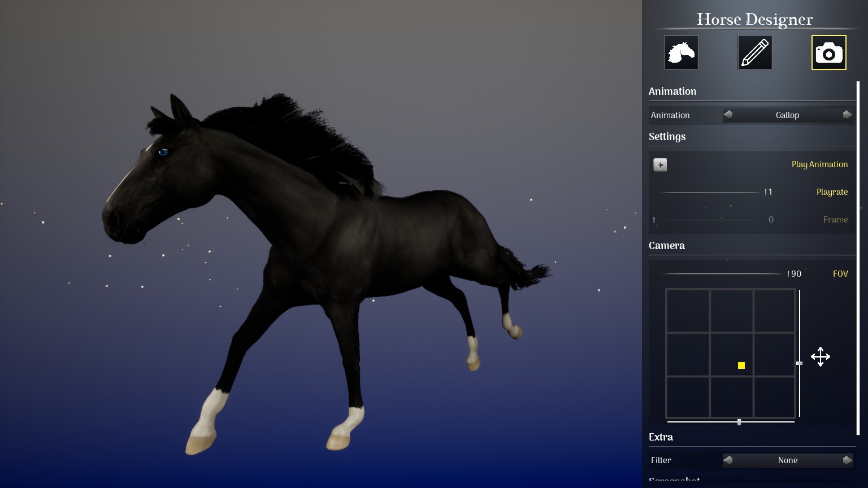The height and width of the screenshot is (488, 868).
Task: Click the Horse Designer title
Action: click(755, 19)
